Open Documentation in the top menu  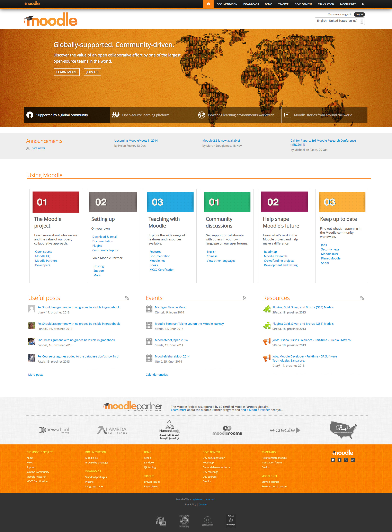point(227,4)
